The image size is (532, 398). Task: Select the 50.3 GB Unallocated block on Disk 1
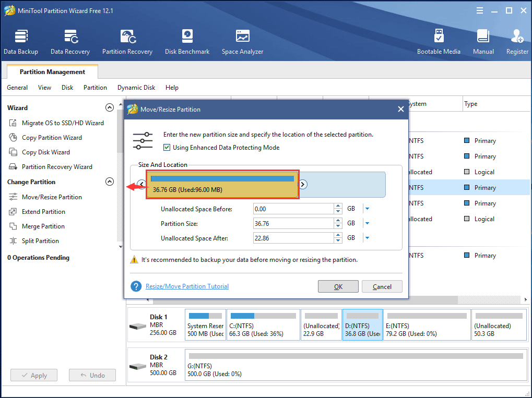pyautogui.click(x=499, y=325)
